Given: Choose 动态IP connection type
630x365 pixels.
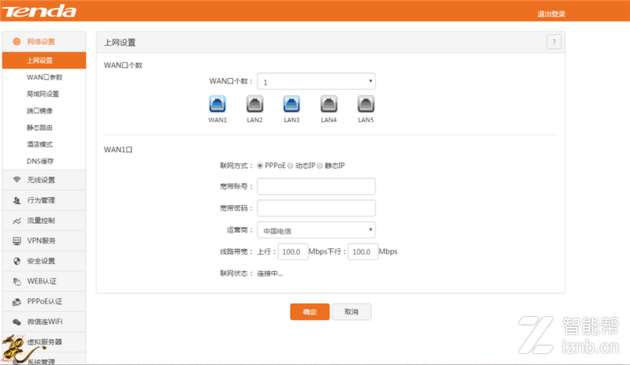Looking at the screenshot, I should (290, 166).
